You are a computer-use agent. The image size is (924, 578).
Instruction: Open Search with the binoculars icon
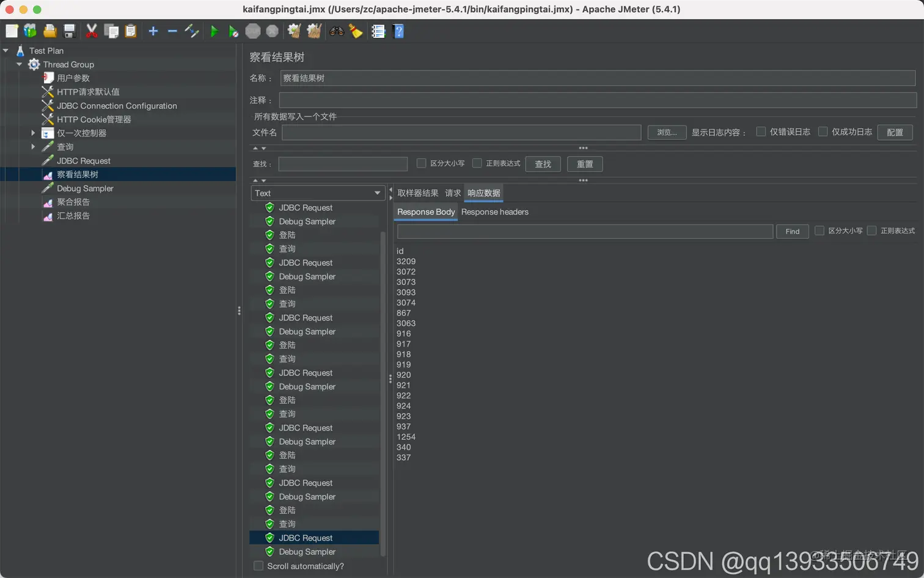[x=337, y=31]
